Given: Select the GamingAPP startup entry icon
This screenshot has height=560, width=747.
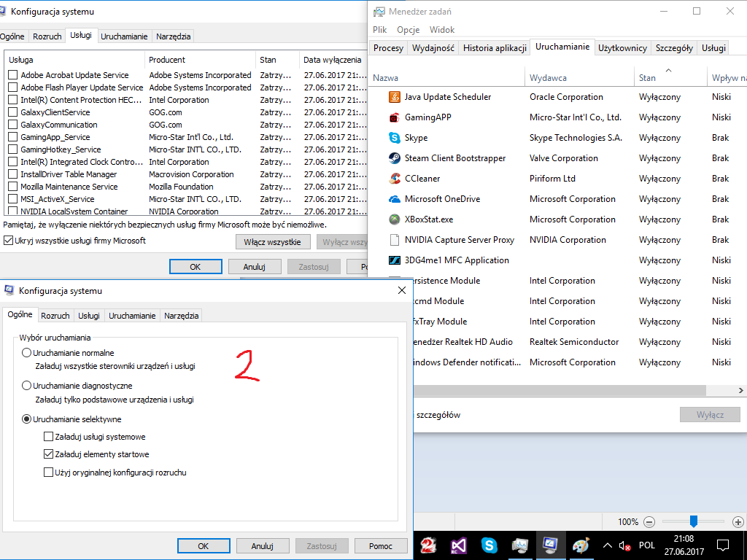Looking at the screenshot, I should tap(395, 117).
